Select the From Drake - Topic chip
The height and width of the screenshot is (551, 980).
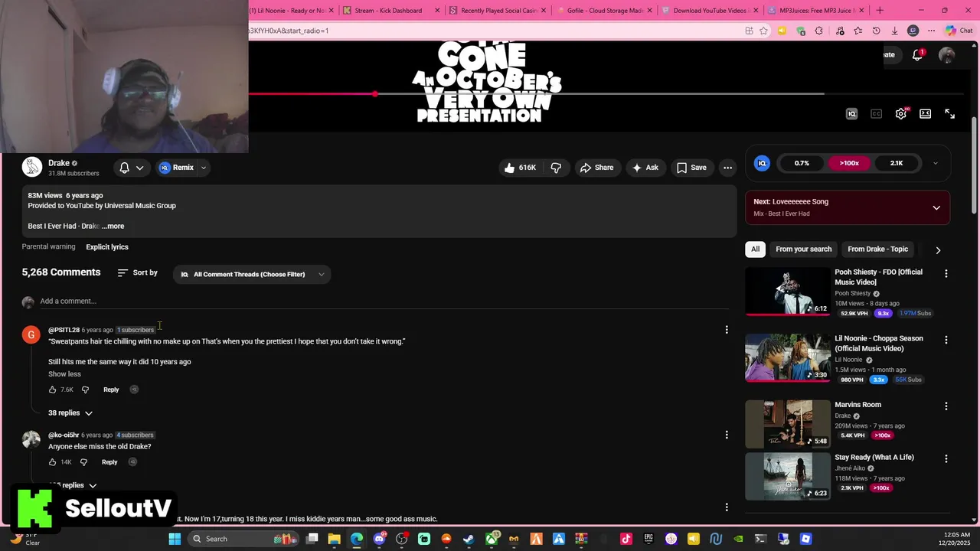pyautogui.click(x=877, y=249)
